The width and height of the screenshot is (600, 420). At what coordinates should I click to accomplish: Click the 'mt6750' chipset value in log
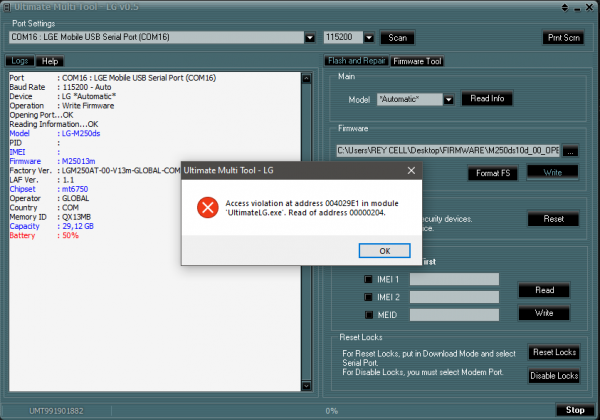click(75, 189)
